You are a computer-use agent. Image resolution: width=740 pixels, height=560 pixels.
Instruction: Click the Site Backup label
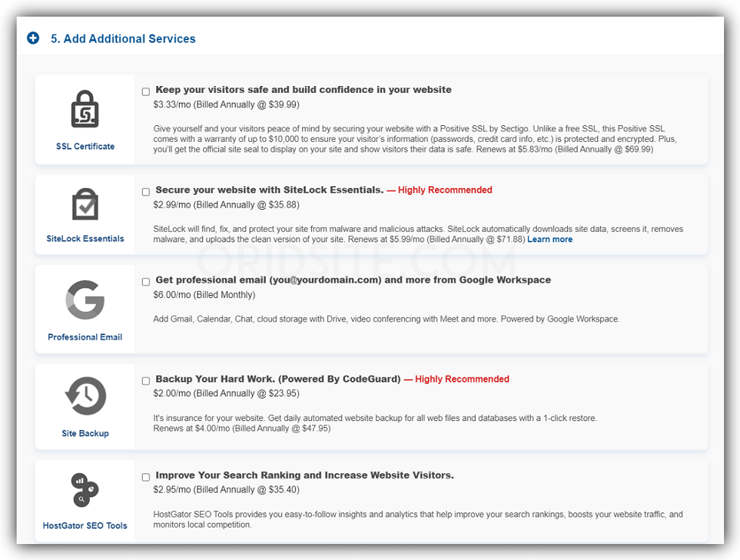tap(85, 433)
